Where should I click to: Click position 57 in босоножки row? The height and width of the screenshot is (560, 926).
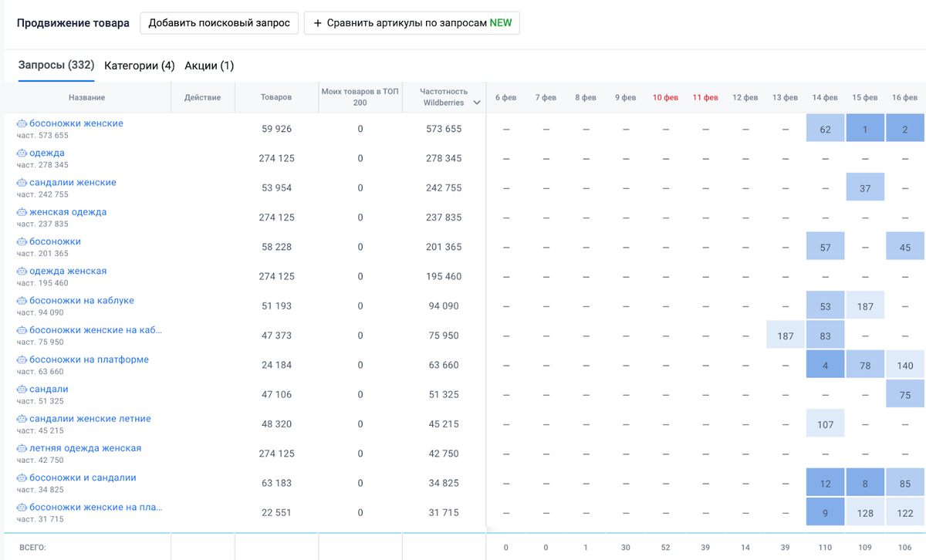point(825,247)
